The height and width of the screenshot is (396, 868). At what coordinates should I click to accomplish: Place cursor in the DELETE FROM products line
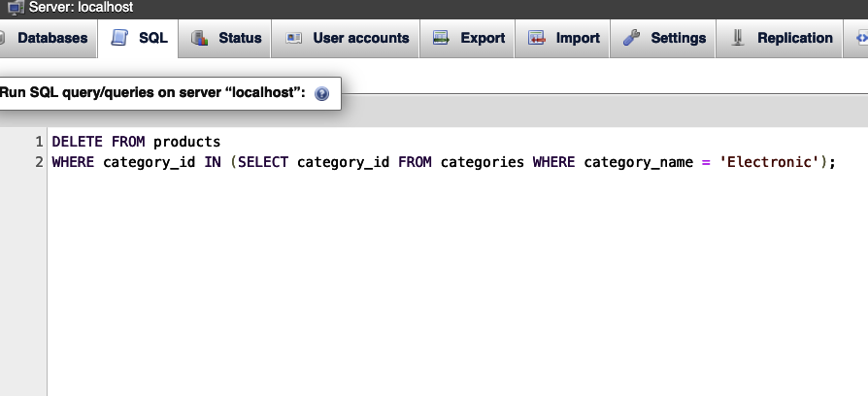click(136, 142)
